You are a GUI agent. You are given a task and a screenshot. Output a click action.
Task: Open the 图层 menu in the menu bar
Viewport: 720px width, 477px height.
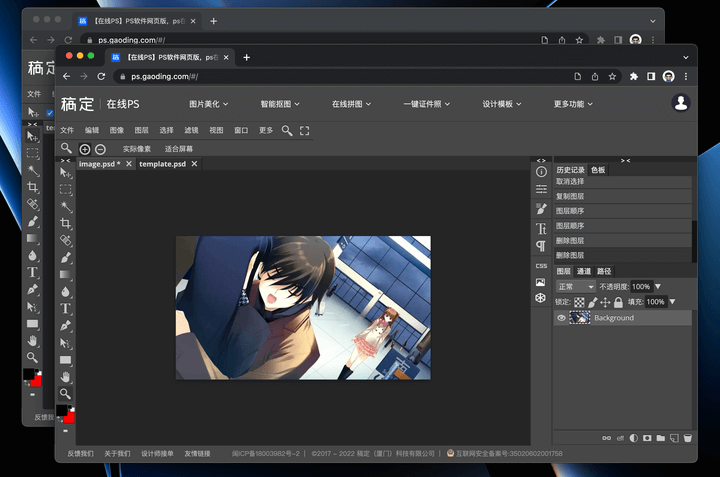point(141,130)
